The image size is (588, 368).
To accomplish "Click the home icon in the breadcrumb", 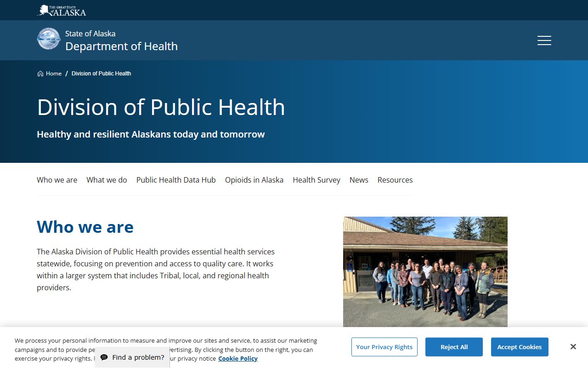I will pyautogui.click(x=40, y=74).
